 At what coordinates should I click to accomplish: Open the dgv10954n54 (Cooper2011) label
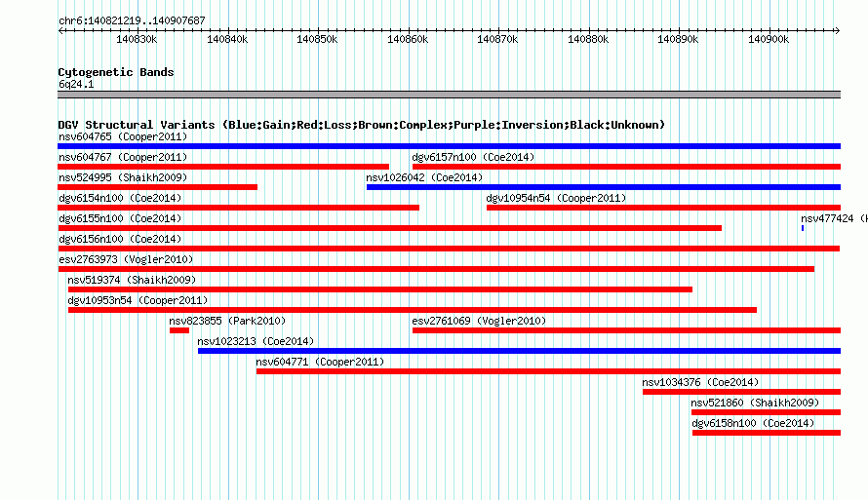(x=556, y=198)
